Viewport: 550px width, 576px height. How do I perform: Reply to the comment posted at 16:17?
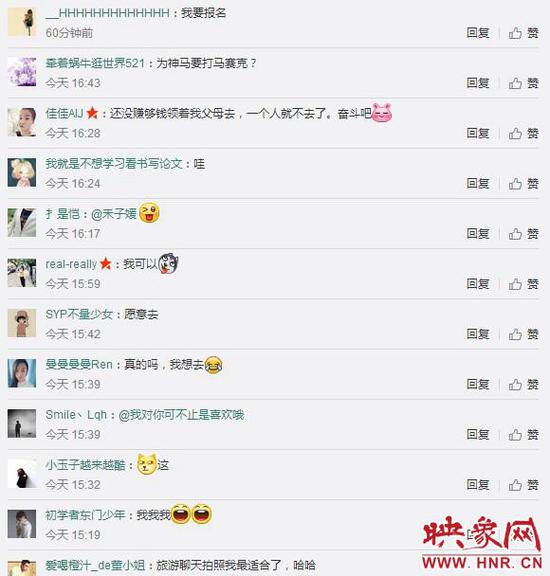478,234
